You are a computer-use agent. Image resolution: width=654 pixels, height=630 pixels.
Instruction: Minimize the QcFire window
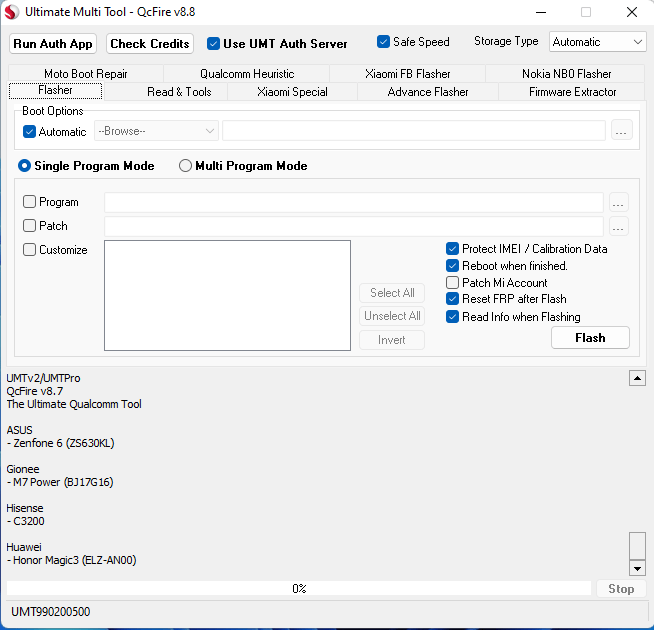coord(541,12)
